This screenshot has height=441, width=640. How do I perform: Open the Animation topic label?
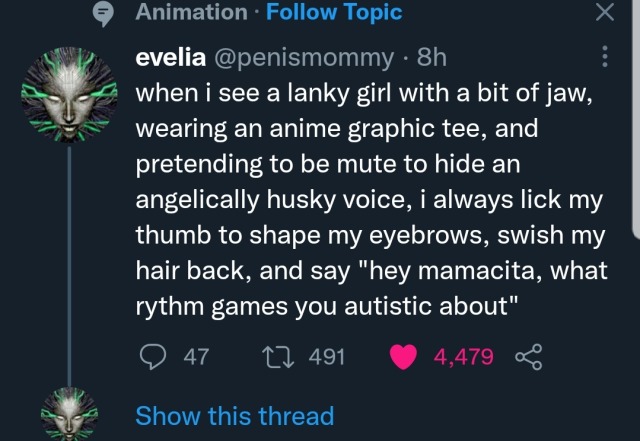coord(190,13)
